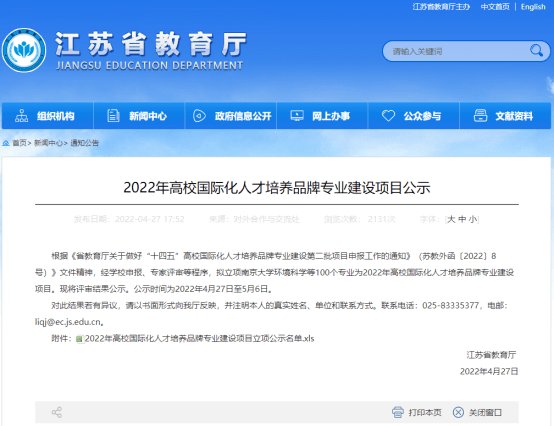554x426 pixels.
Task: Click the xls file icon beside the attachment
Action: coord(79,339)
